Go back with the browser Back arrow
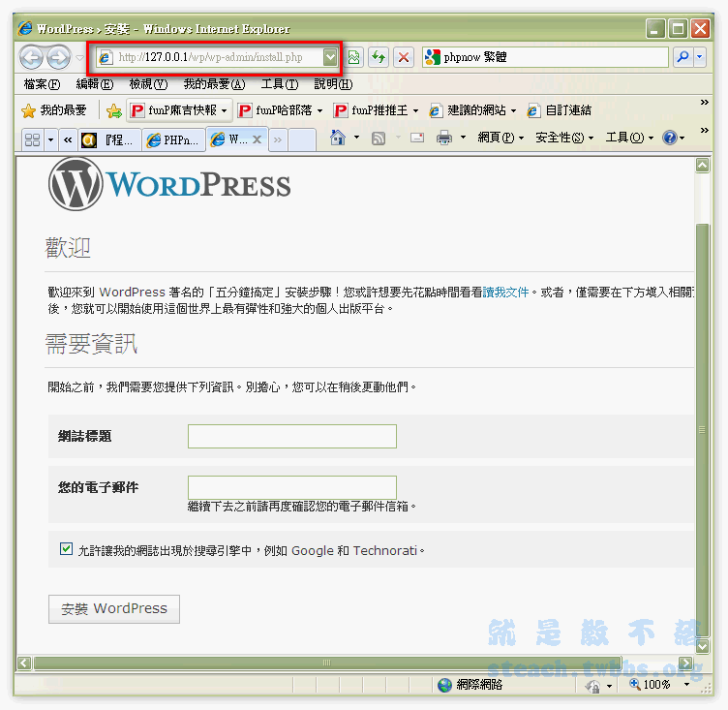Viewport: 728px width, 710px height. coord(32,57)
